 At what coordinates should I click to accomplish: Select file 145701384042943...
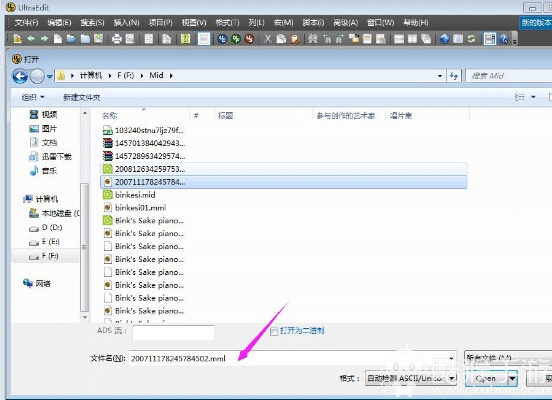point(144,143)
